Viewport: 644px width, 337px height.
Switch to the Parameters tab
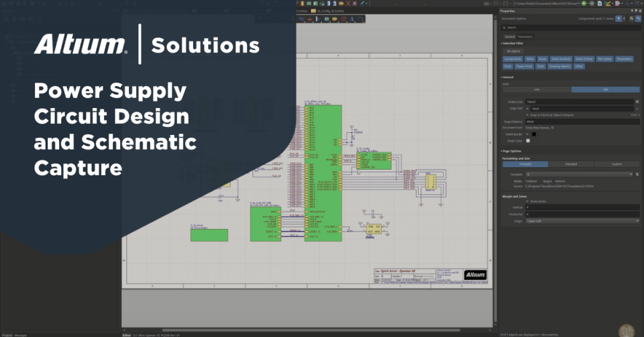click(x=525, y=36)
